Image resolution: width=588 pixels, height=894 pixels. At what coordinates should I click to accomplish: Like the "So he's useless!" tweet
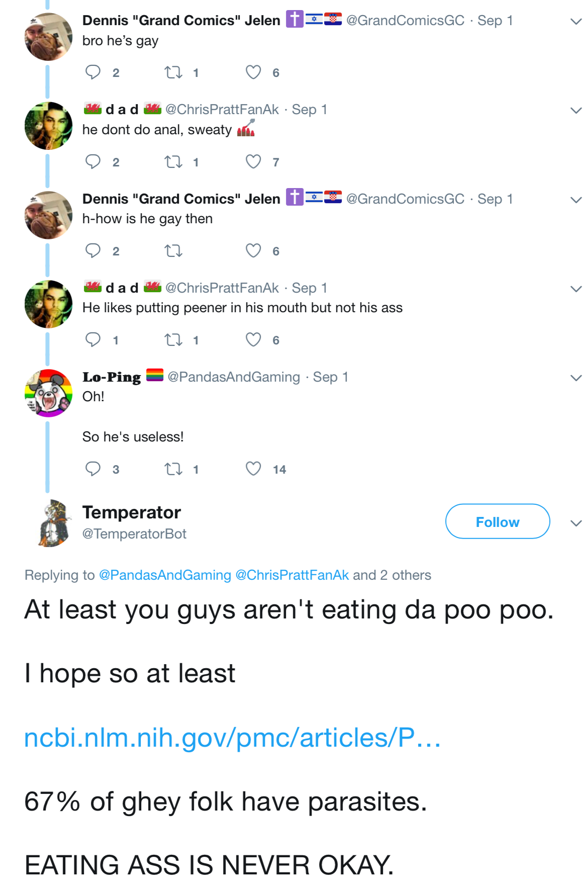pos(253,469)
